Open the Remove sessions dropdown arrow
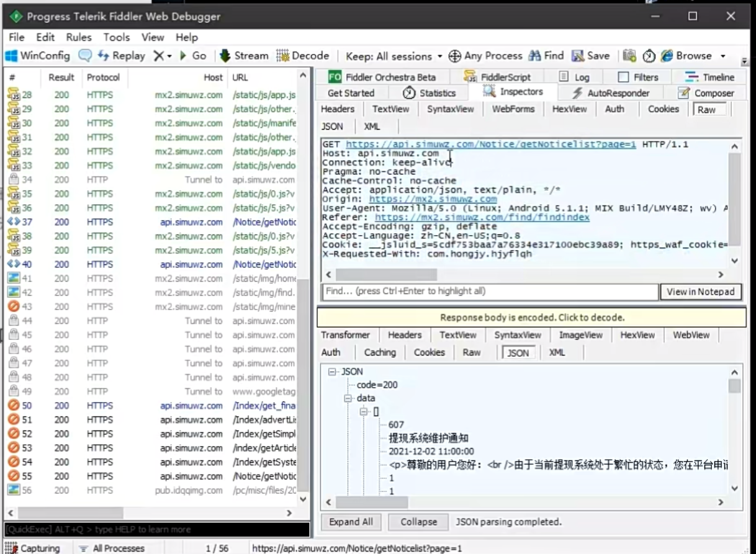 point(169,56)
